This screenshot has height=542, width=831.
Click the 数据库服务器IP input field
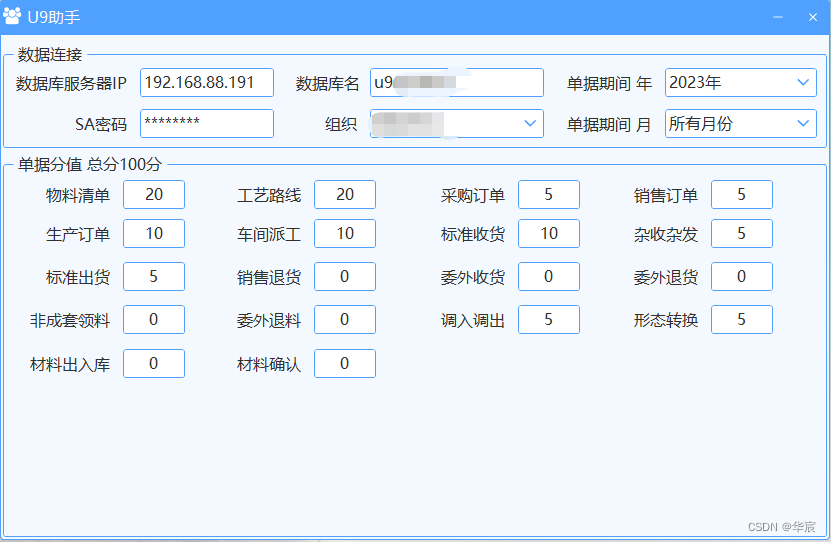(x=207, y=83)
